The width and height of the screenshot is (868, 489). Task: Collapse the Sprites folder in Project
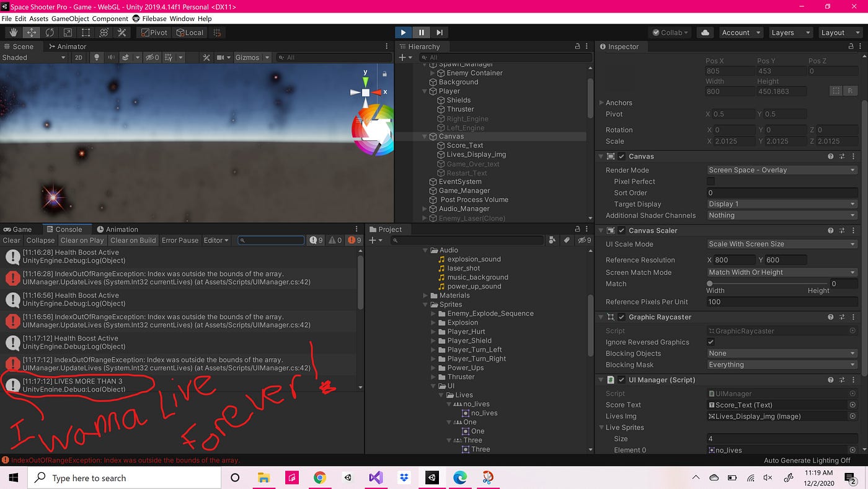pyautogui.click(x=425, y=305)
